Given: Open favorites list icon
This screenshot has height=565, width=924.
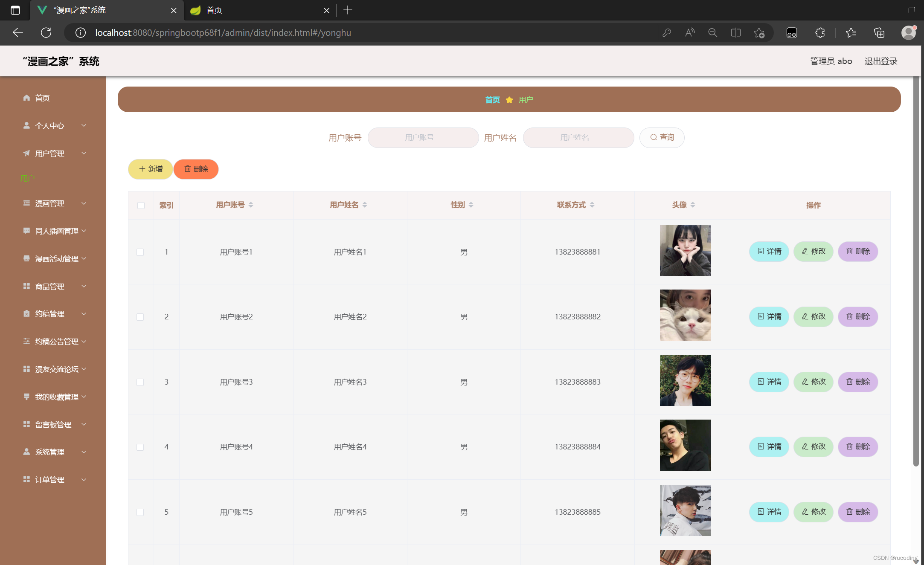Looking at the screenshot, I should 851,33.
